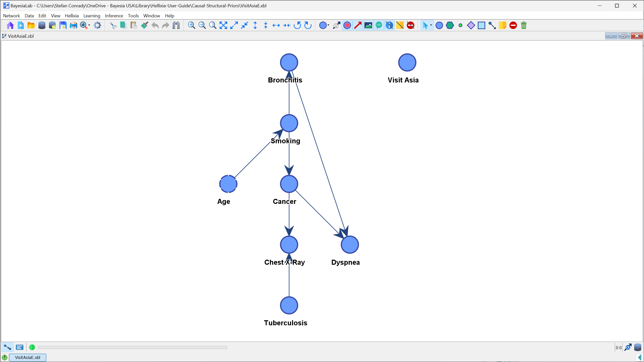This screenshot has height=362, width=644.
Task: Click the fit-to-window zoom icon
Action: point(223,25)
